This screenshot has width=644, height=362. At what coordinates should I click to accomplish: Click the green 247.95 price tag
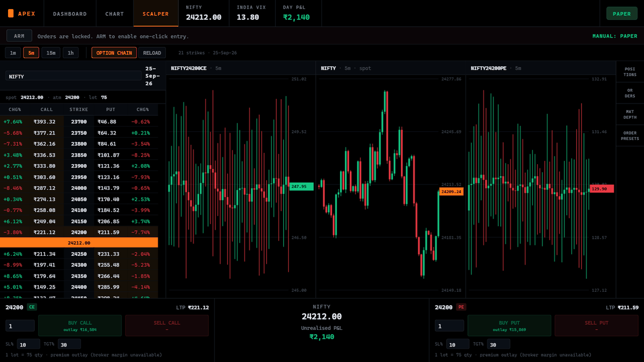302,187
